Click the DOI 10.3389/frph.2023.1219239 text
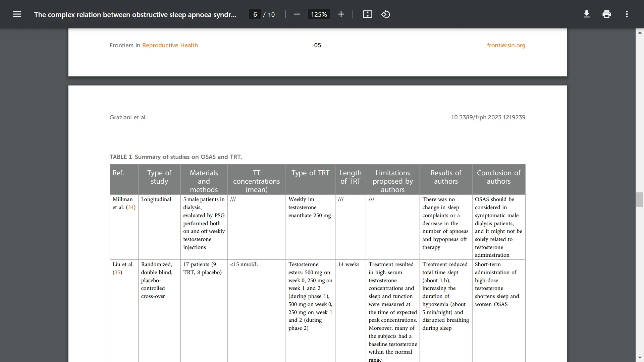 [x=488, y=117]
